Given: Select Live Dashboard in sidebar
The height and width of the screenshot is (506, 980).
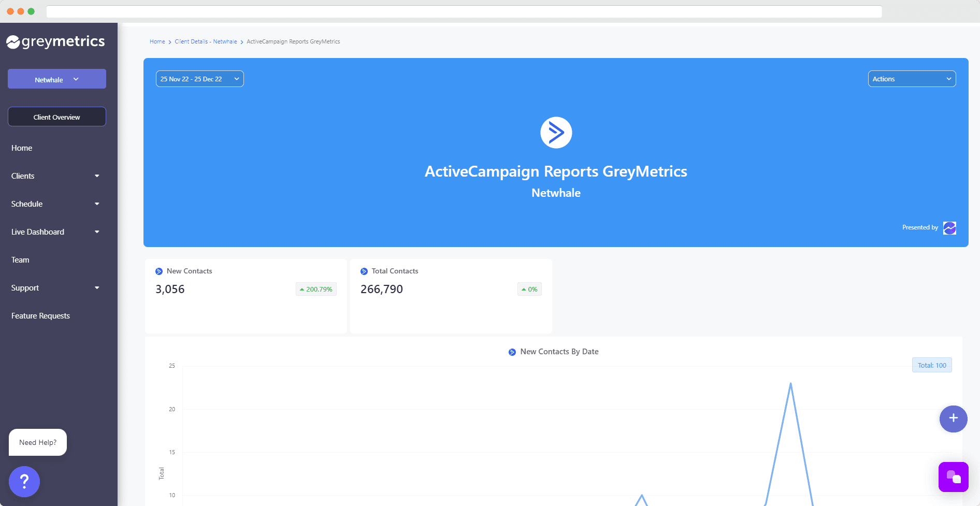Looking at the screenshot, I should point(38,232).
